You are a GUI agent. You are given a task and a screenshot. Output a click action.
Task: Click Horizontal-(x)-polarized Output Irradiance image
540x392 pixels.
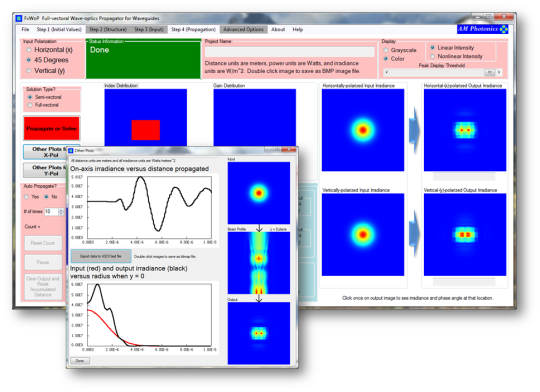click(x=465, y=130)
